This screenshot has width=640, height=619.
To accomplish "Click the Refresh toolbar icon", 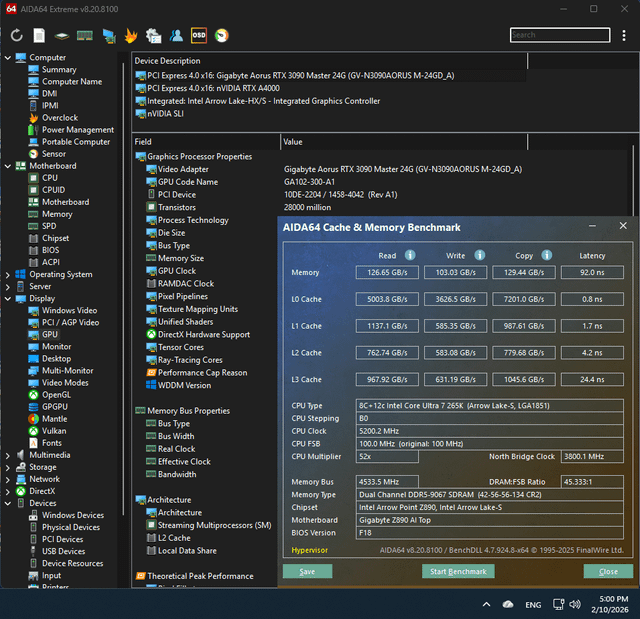I will 17,35.
